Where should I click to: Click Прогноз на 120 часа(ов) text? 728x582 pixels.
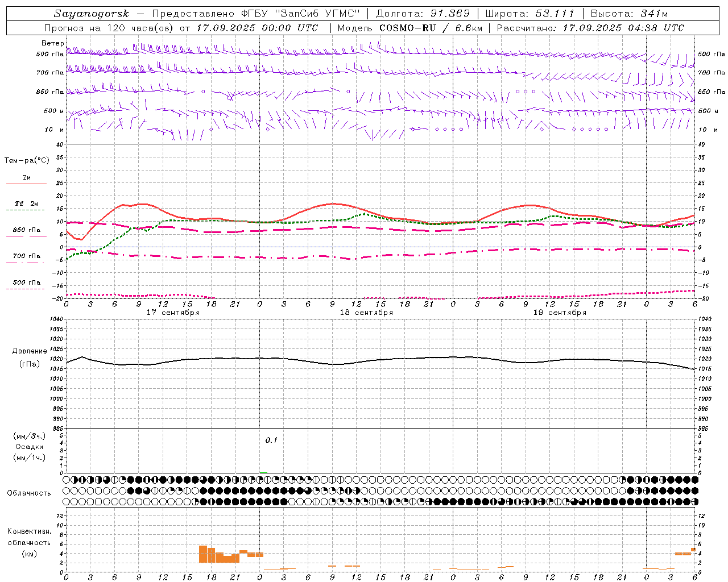point(109,28)
